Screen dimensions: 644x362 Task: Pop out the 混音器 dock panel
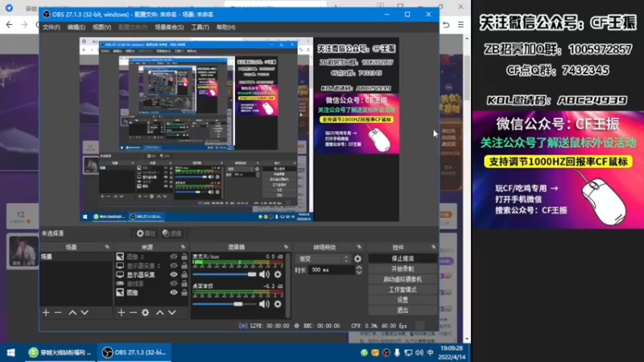(x=286, y=247)
